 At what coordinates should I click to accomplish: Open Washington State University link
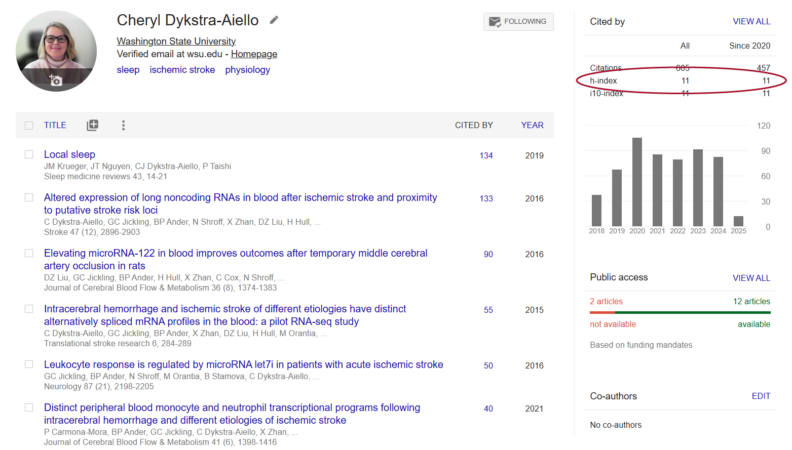pyautogui.click(x=175, y=41)
